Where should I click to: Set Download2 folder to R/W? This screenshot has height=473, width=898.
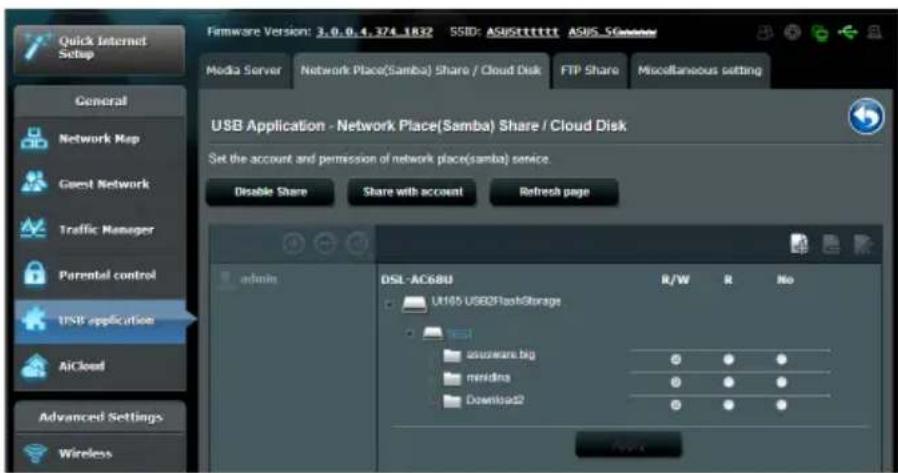(x=676, y=405)
